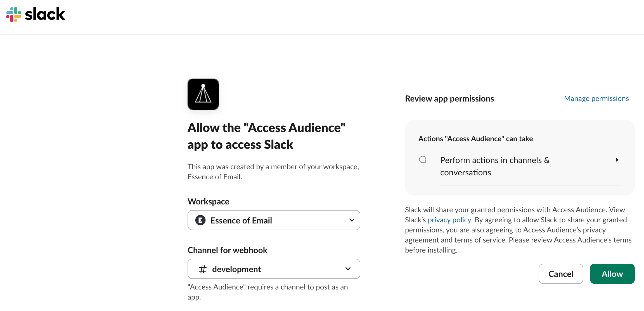Click the Review app permissions heading
644x311 pixels.
coord(449,98)
